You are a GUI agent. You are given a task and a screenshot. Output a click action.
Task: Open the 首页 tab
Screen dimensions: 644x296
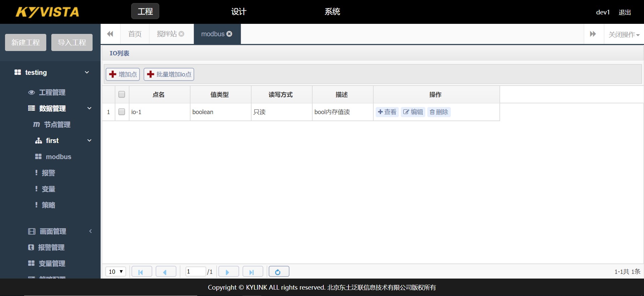pos(135,34)
